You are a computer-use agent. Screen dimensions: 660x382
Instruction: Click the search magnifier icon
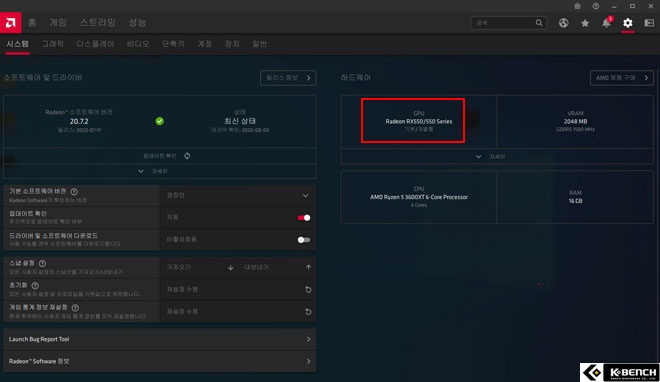pyautogui.click(x=539, y=23)
